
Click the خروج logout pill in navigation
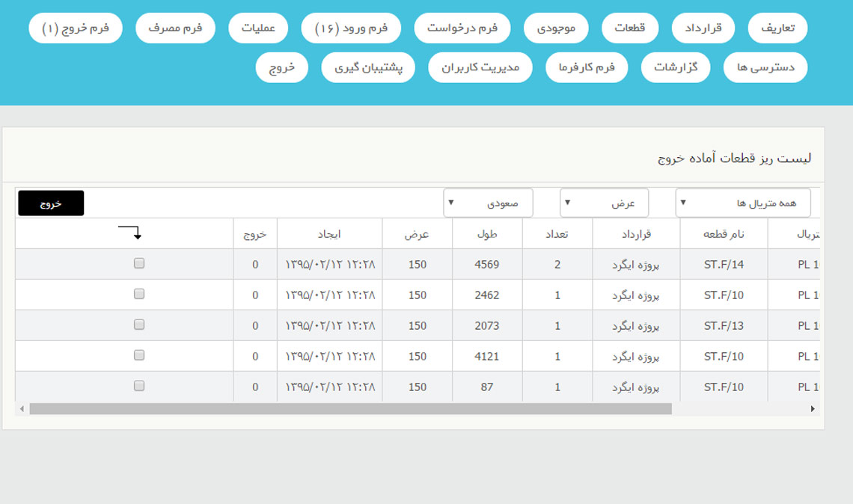[x=282, y=67]
